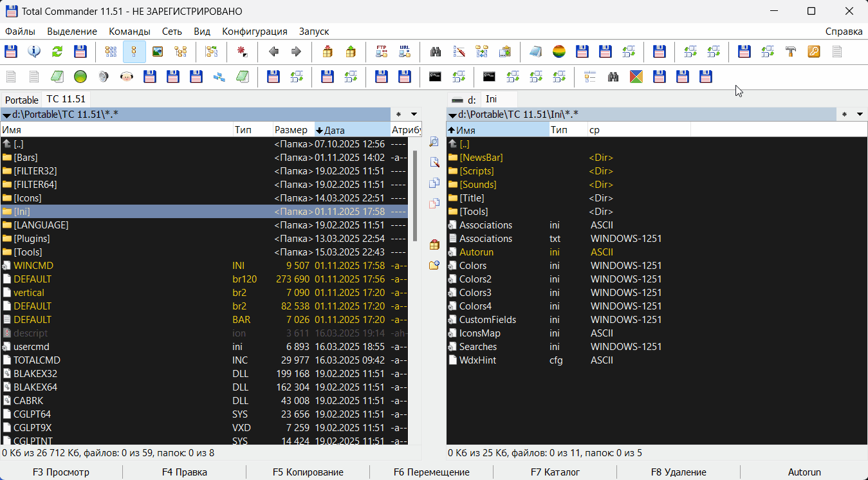The width and height of the screenshot is (868, 480).
Task: Switch to the highlighted brief list view
Action: 134,52
